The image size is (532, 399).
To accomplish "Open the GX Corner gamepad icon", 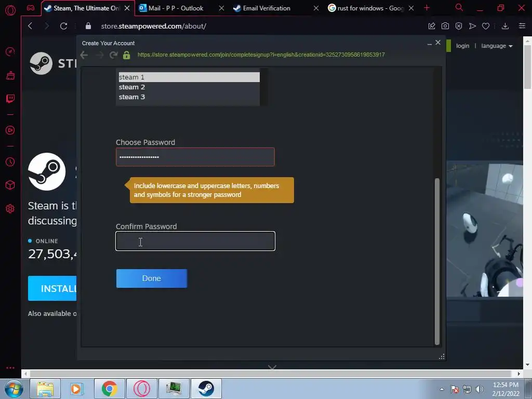I will [x=31, y=8].
